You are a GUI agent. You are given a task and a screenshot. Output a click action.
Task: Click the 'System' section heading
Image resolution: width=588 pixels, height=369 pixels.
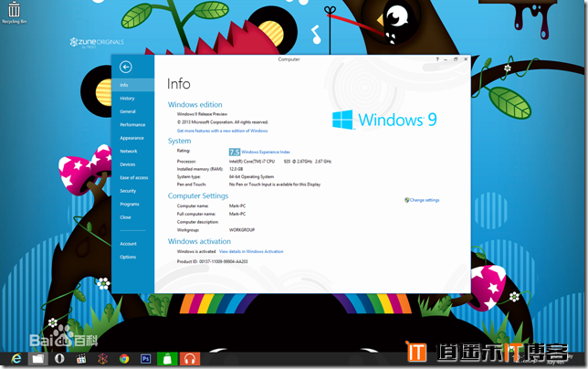[x=179, y=141]
